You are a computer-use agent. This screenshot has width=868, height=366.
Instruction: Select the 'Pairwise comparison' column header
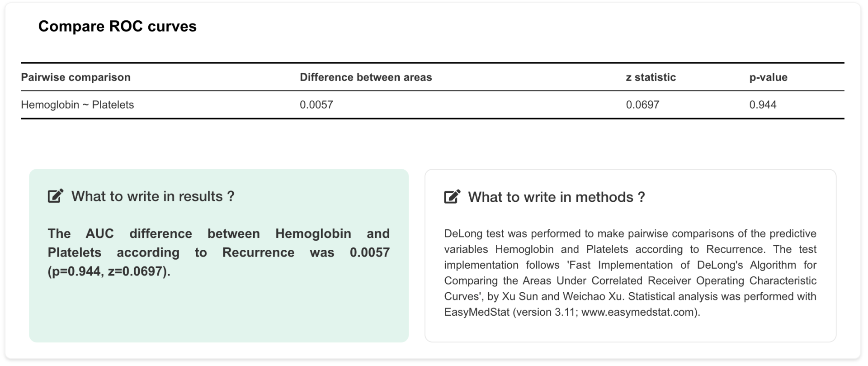(76, 77)
